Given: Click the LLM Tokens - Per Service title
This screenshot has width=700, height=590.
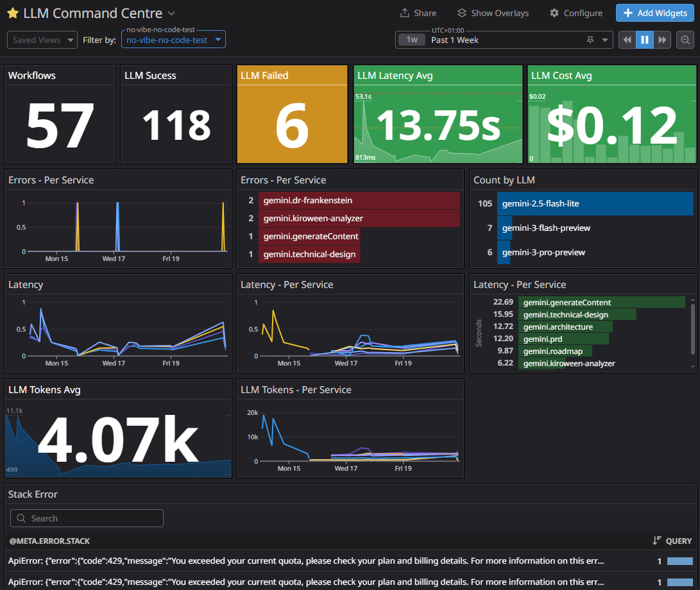Looking at the screenshot, I should (296, 390).
